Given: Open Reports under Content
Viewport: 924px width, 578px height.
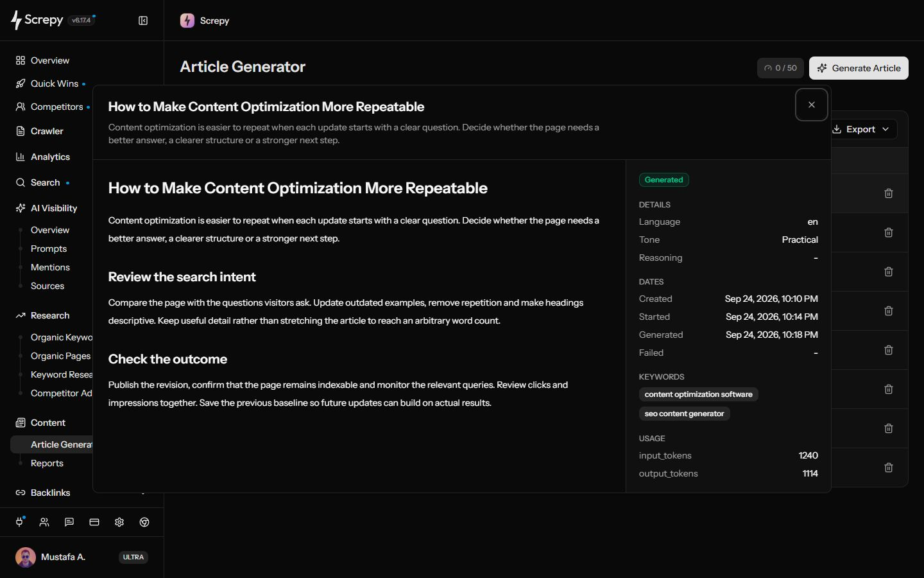Looking at the screenshot, I should click(47, 463).
